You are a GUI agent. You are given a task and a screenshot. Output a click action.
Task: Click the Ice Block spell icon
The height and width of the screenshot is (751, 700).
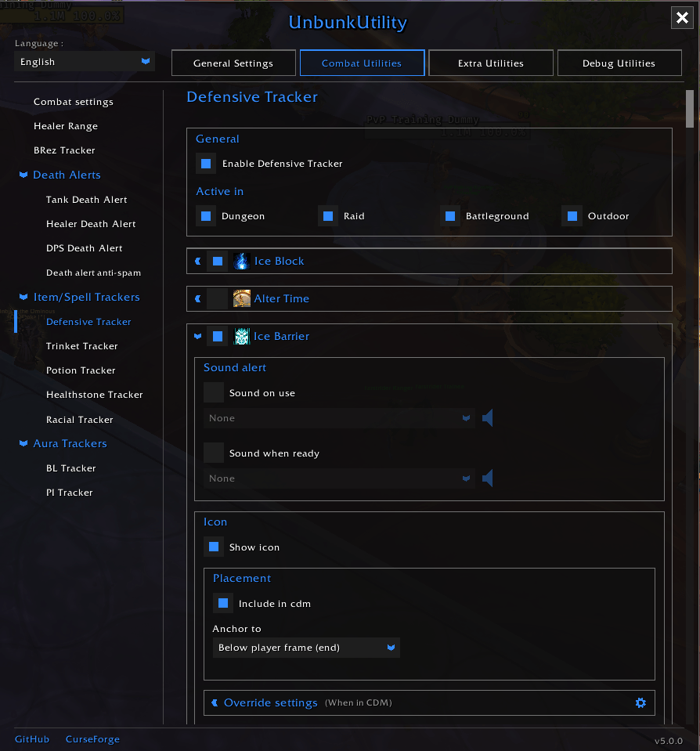(241, 261)
